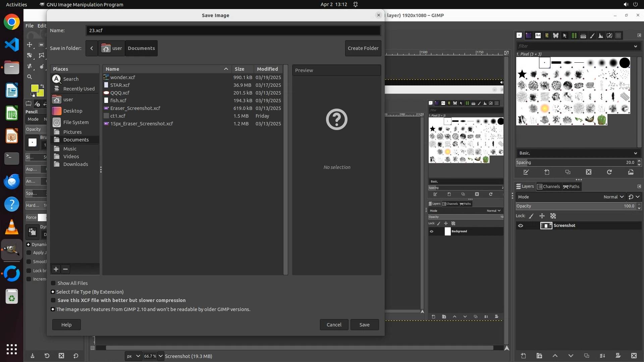This screenshot has width=644, height=362.
Task: Click the Save button
Action: [364, 324]
